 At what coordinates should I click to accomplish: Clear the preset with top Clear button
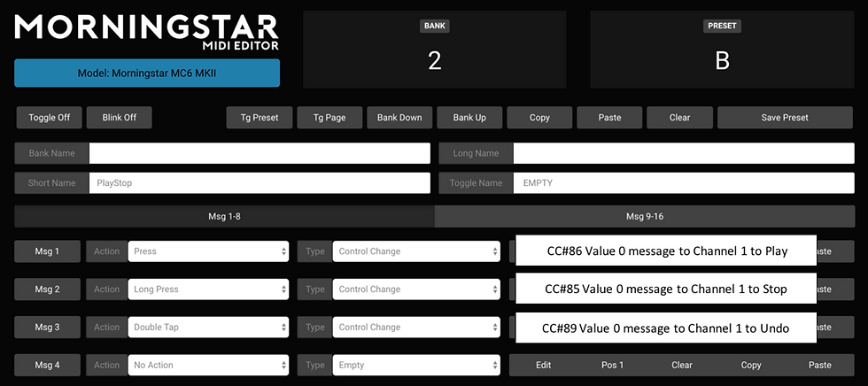tap(680, 117)
